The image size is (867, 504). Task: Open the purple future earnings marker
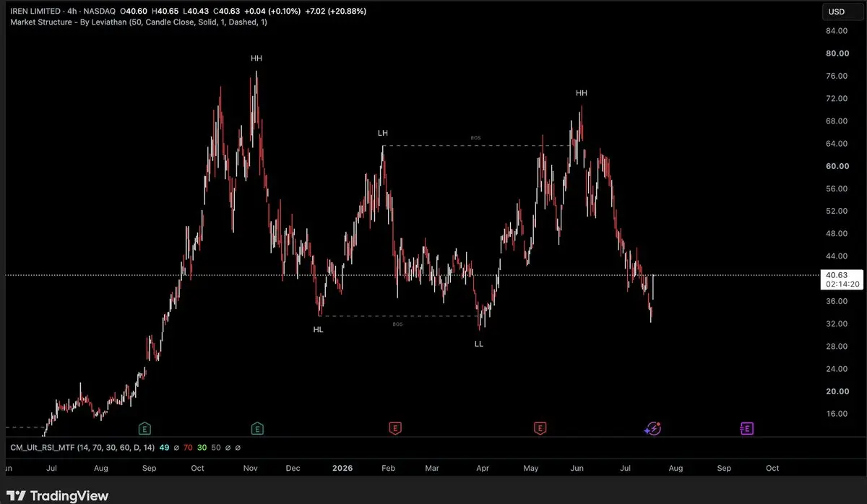pos(747,428)
